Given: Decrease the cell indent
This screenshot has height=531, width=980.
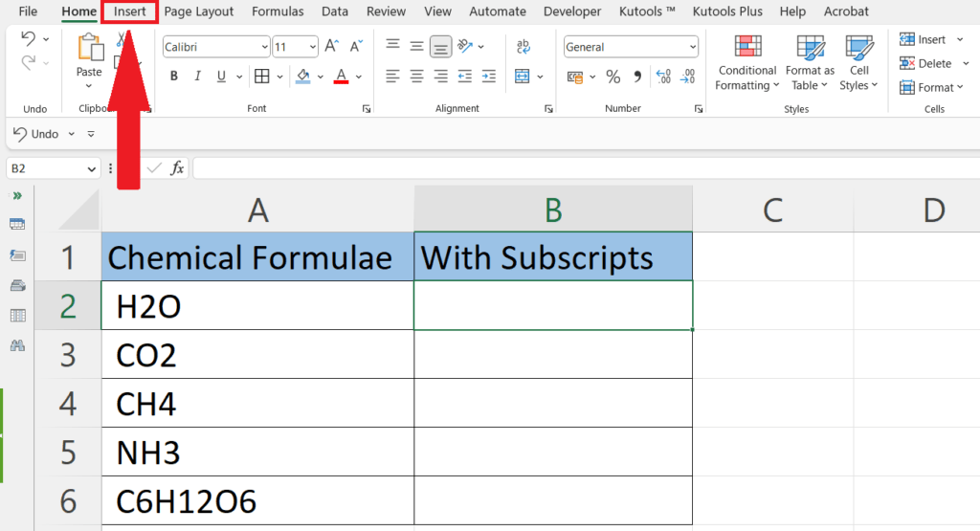Looking at the screenshot, I should [x=465, y=77].
